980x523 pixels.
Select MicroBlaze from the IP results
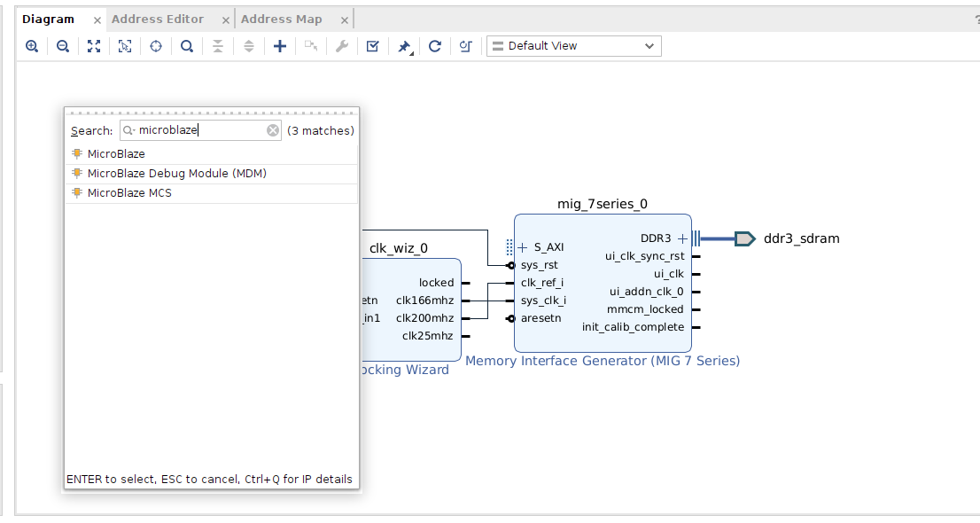pos(116,154)
